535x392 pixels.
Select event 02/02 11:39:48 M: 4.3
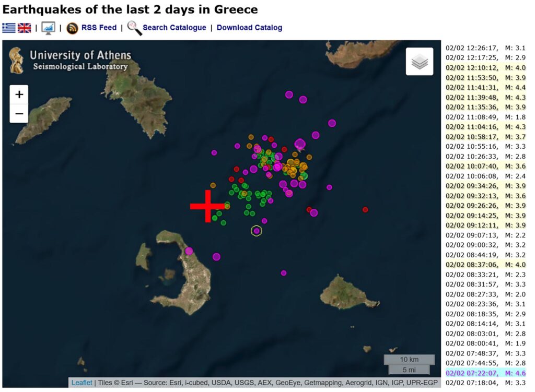[485, 98]
